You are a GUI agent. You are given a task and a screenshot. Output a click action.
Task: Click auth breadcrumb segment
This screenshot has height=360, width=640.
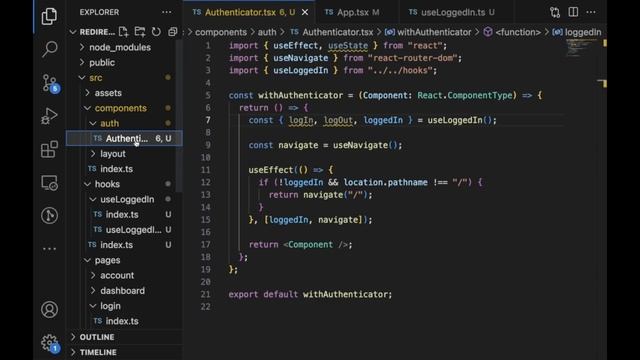click(x=267, y=32)
